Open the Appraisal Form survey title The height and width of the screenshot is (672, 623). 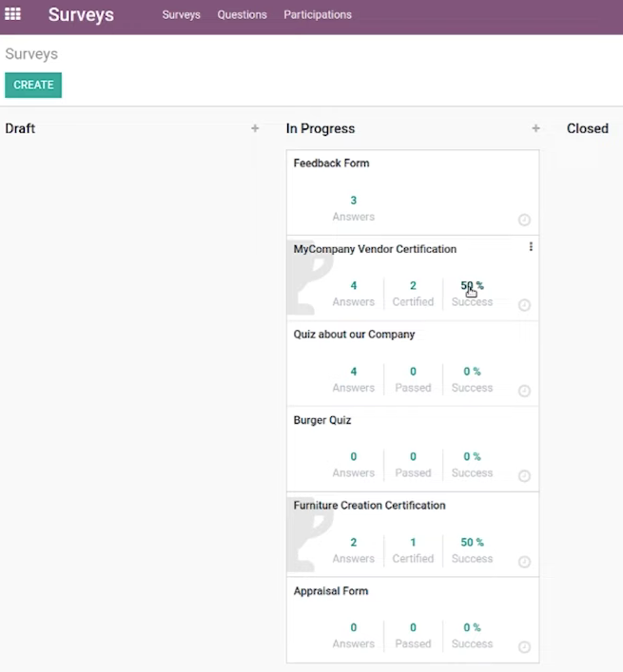coord(331,591)
